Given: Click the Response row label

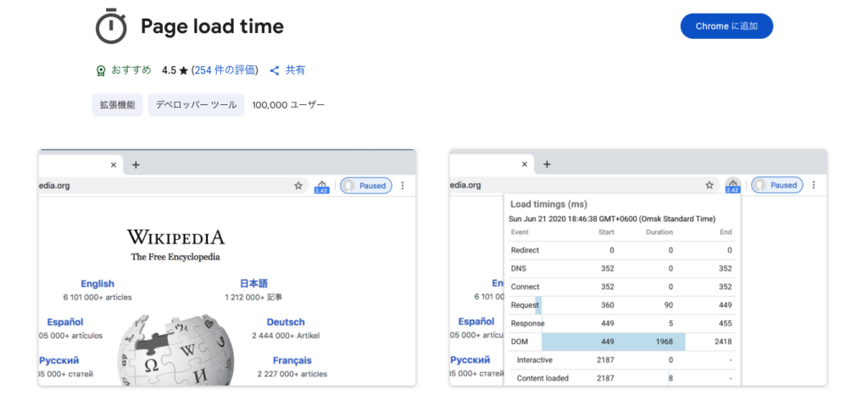Looking at the screenshot, I should point(527,323).
